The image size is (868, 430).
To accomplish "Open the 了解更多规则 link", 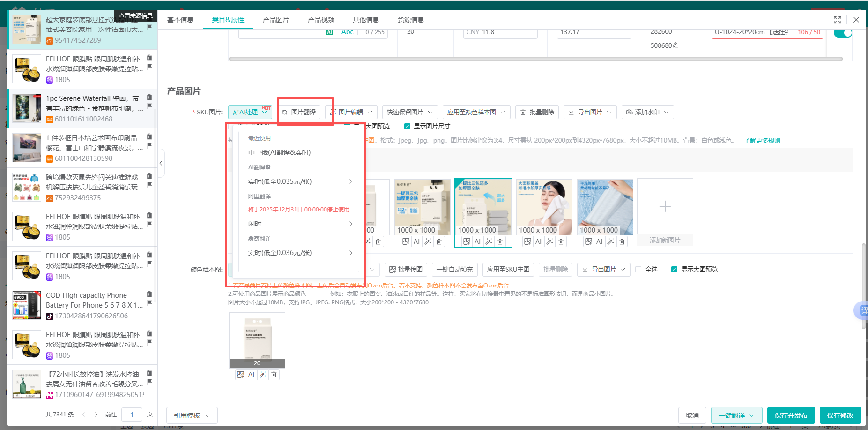I will 762,141.
